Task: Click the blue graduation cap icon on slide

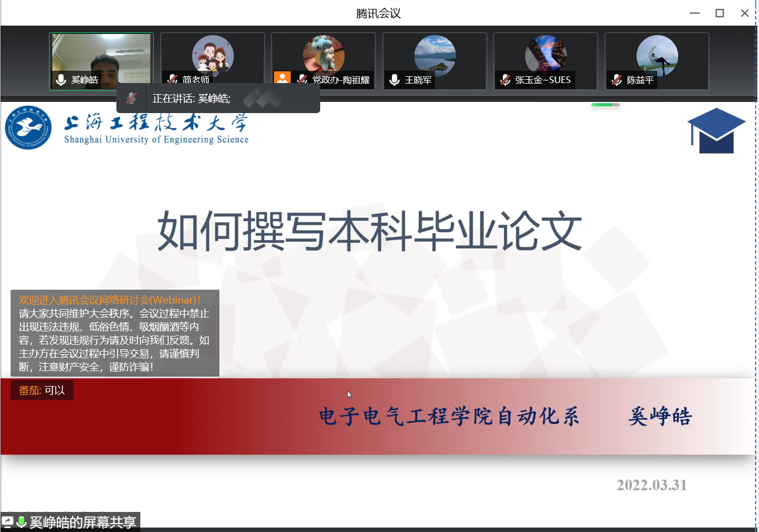Action: (716, 131)
